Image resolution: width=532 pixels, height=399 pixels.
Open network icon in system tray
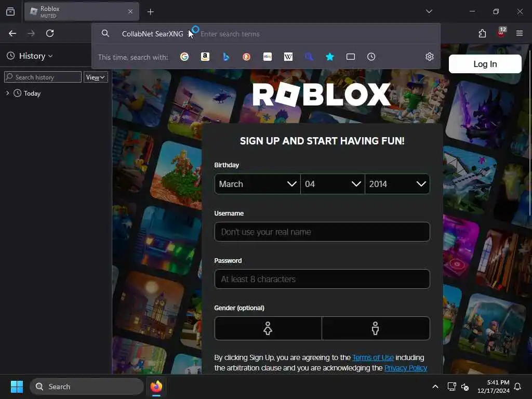451,387
